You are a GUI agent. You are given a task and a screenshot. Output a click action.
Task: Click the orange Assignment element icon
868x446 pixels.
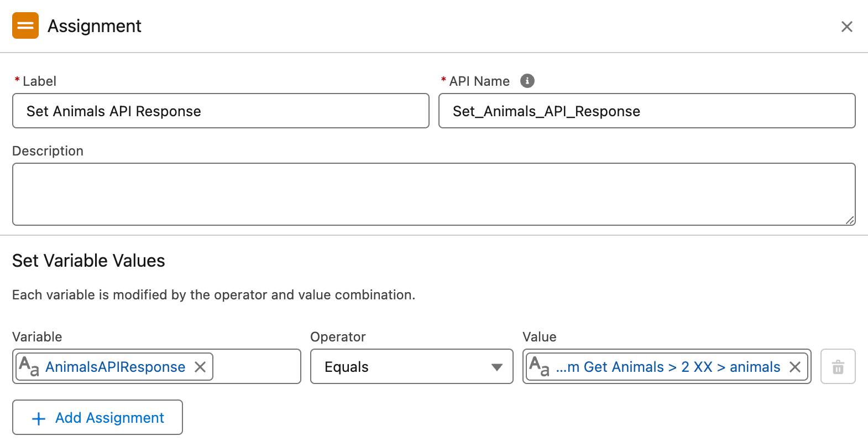(x=25, y=26)
